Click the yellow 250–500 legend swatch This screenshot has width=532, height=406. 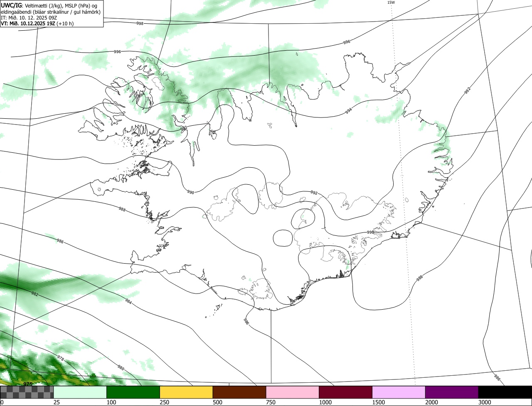[x=186, y=392]
